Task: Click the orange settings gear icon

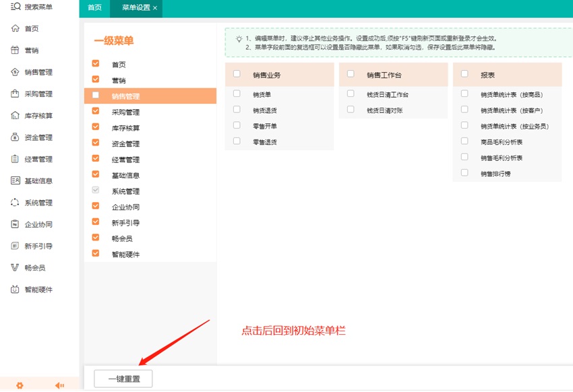Action: pos(20,385)
